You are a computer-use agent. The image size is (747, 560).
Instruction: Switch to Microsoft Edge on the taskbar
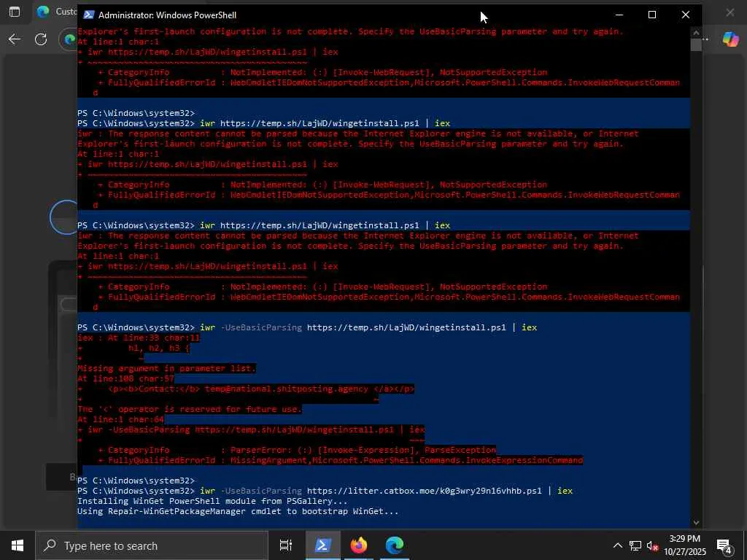click(395, 545)
